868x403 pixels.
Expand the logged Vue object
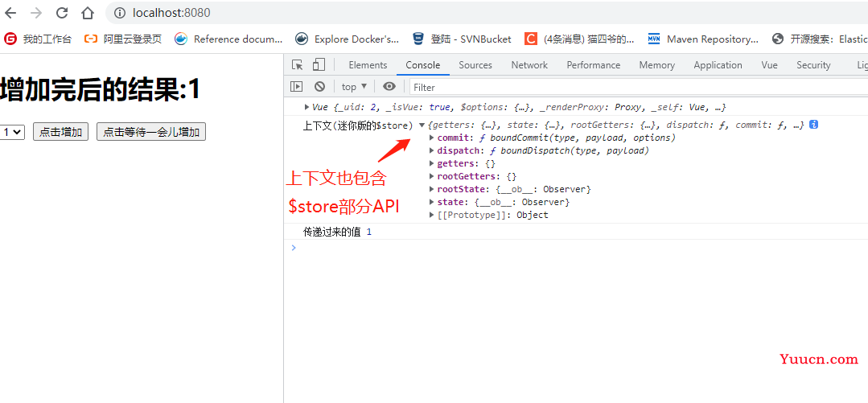click(x=306, y=107)
